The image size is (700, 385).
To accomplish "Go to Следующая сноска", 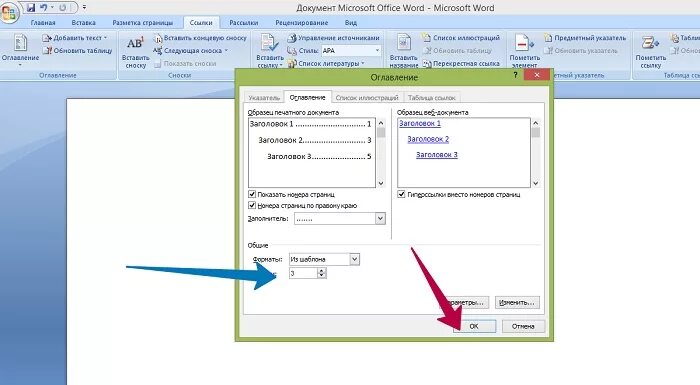I will (191, 50).
